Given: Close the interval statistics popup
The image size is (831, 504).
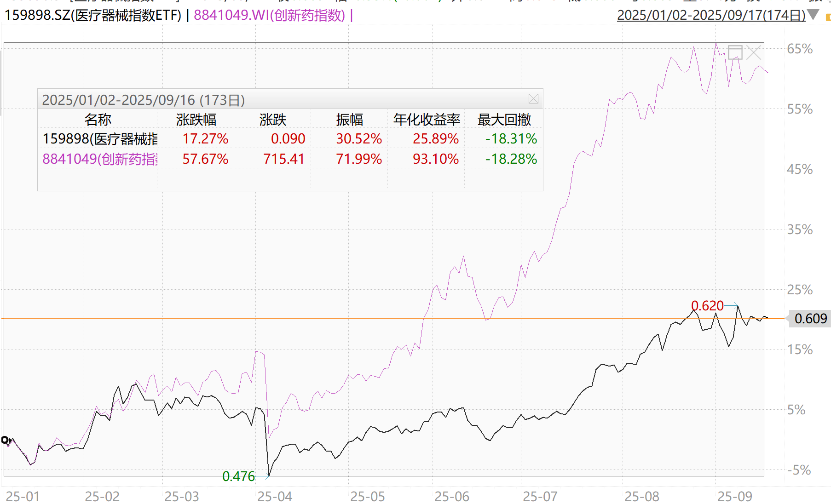Looking at the screenshot, I should (x=533, y=99).
